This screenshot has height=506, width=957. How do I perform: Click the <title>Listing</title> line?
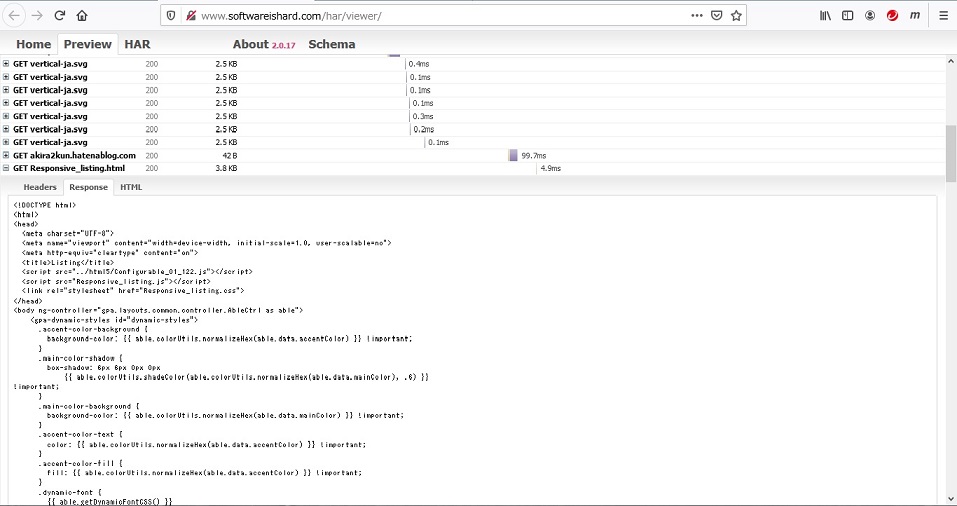[68, 262]
